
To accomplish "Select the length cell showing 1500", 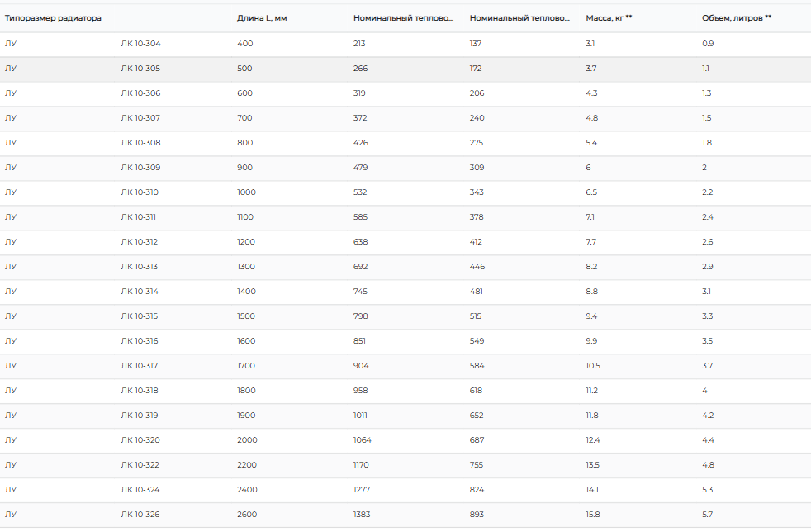I will coord(246,316).
